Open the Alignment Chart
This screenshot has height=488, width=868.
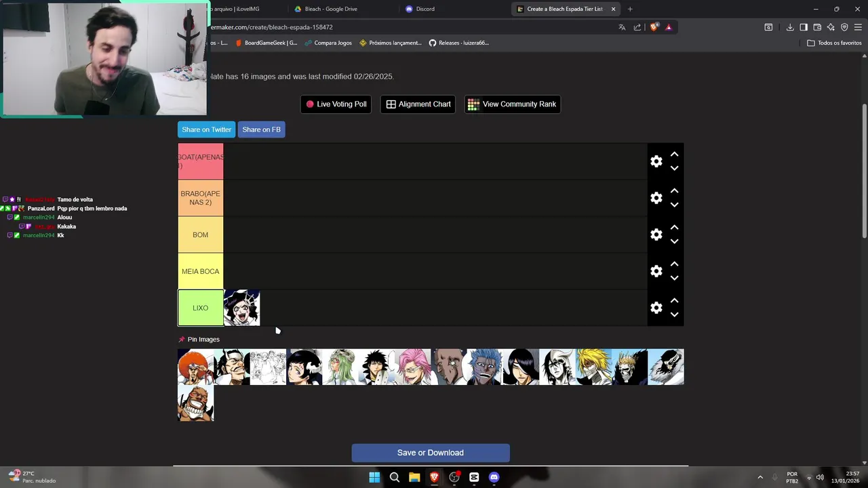click(418, 104)
